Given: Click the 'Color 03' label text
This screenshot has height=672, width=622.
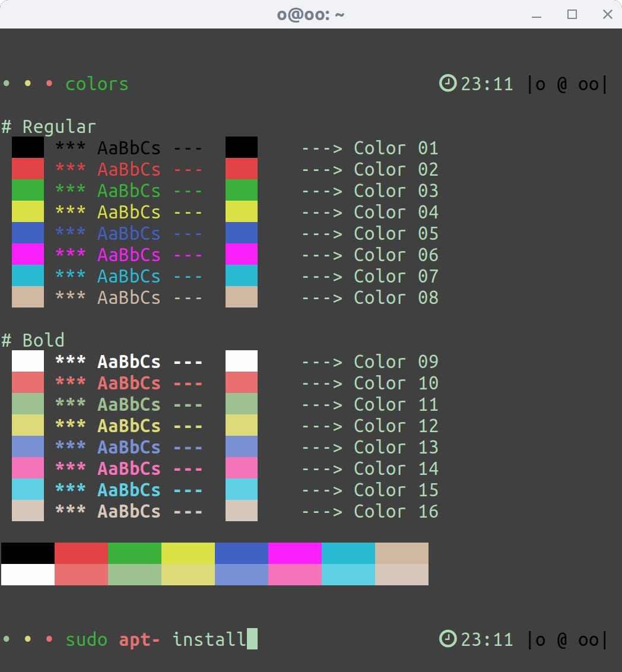Looking at the screenshot, I should [x=396, y=191].
